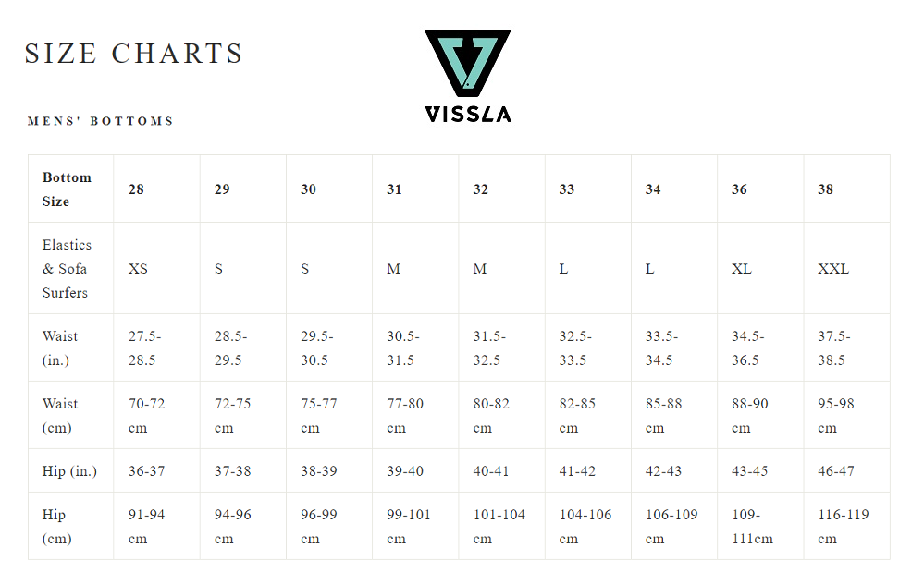This screenshot has height=585, width=924.
Task: Click the Bottom Size row header
Action: 67,189
